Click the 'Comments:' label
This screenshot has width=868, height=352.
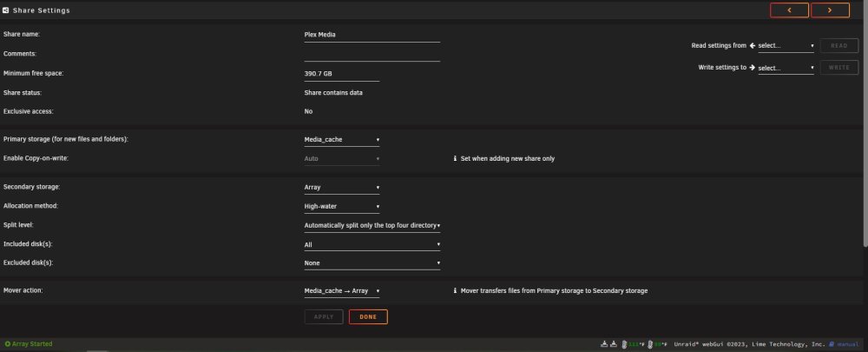click(20, 54)
